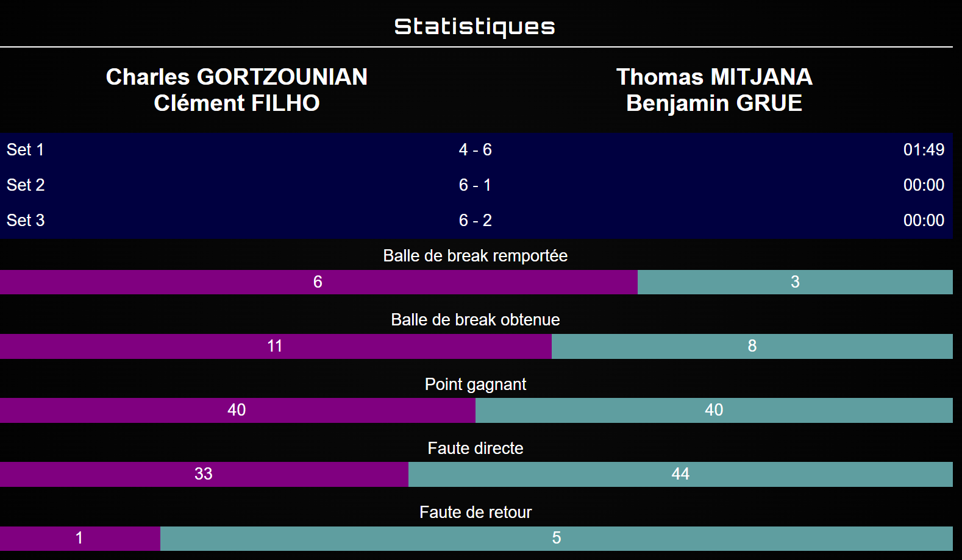Image resolution: width=962 pixels, height=560 pixels.
Task: Click teal bar showing 3 break points won
Action: pyautogui.click(x=795, y=282)
